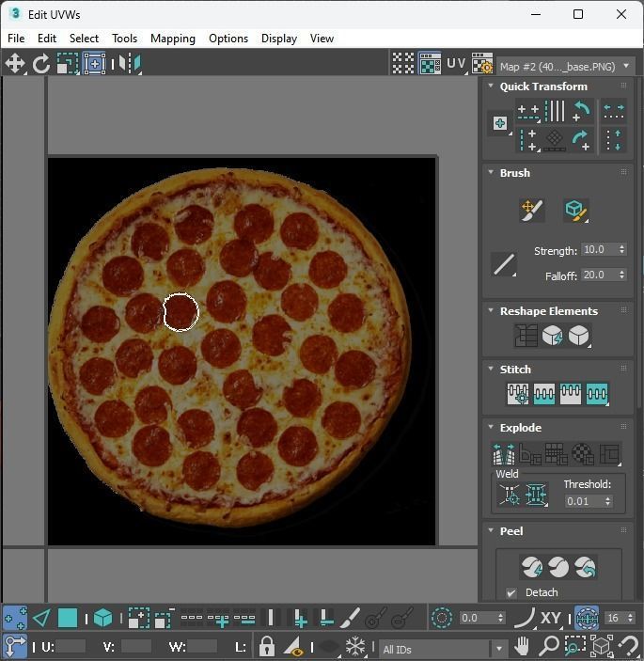Image resolution: width=644 pixels, height=661 pixels.
Task: Toggle the Detach checkbox in Peel
Action: point(511,592)
